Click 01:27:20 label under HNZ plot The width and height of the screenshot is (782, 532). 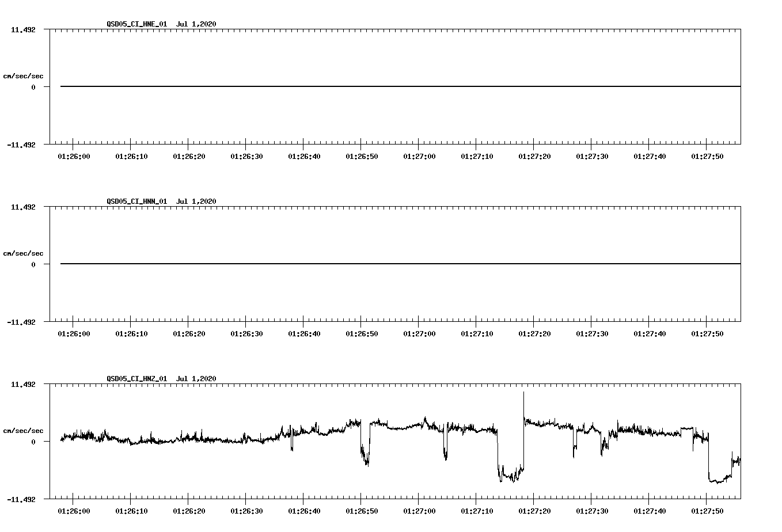[x=534, y=511]
